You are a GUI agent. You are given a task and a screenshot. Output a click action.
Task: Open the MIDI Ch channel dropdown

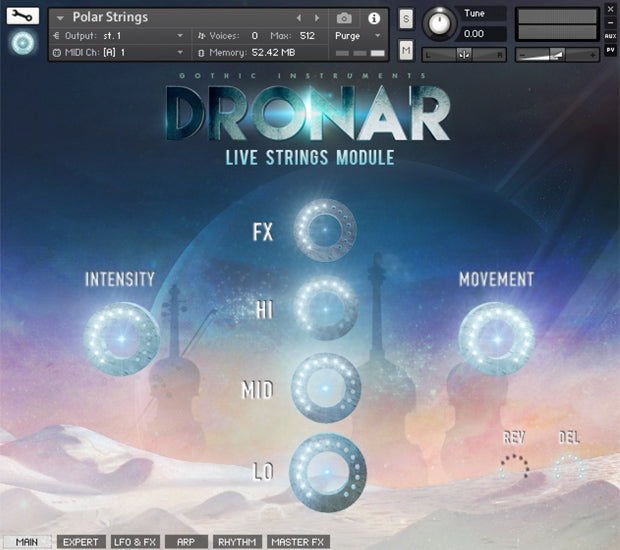coord(120,52)
